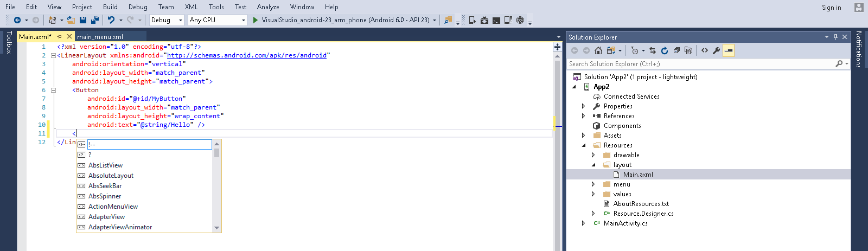
Task: Open the Tools menu
Action: pos(216,7)
